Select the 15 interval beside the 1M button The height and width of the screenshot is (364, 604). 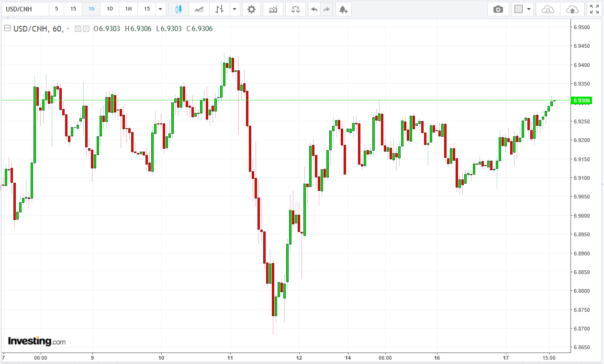pyautogui.click(x=147, y=9)
